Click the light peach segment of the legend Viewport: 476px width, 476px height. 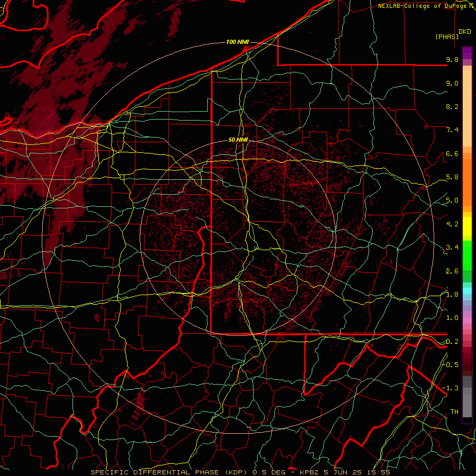tap(467, 108)
